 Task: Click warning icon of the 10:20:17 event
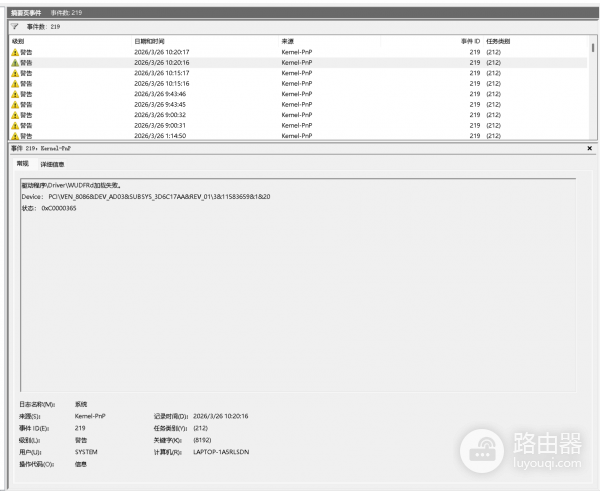coord(15,52)
